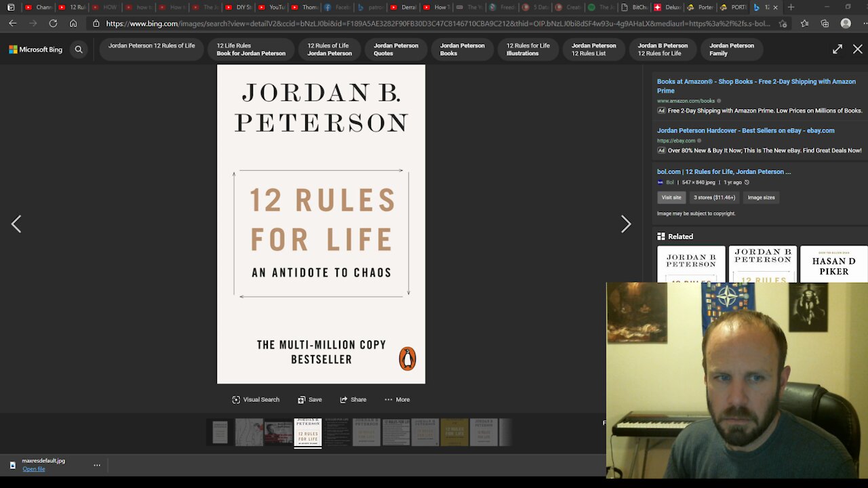Select 12 Life Rules Book for Jordan Peterson chip
868x488 pixels.
click(x=251, y=49)
